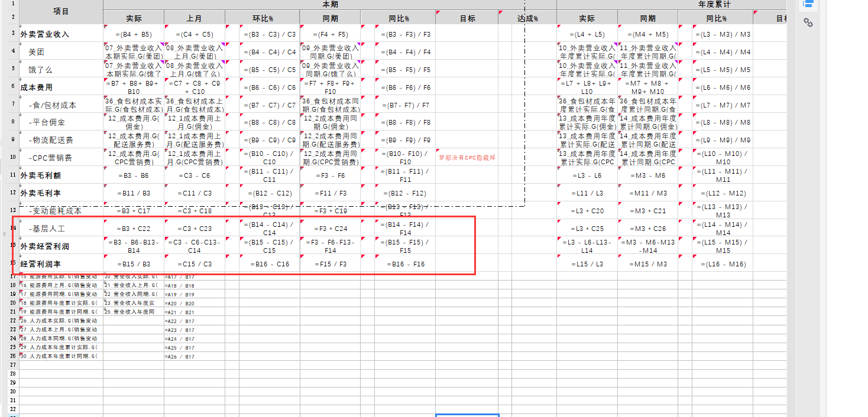Click cell starting with 26_人力成本实际
Image resolution: width=868 pixels, height=417 pixels.
point(61,321)
